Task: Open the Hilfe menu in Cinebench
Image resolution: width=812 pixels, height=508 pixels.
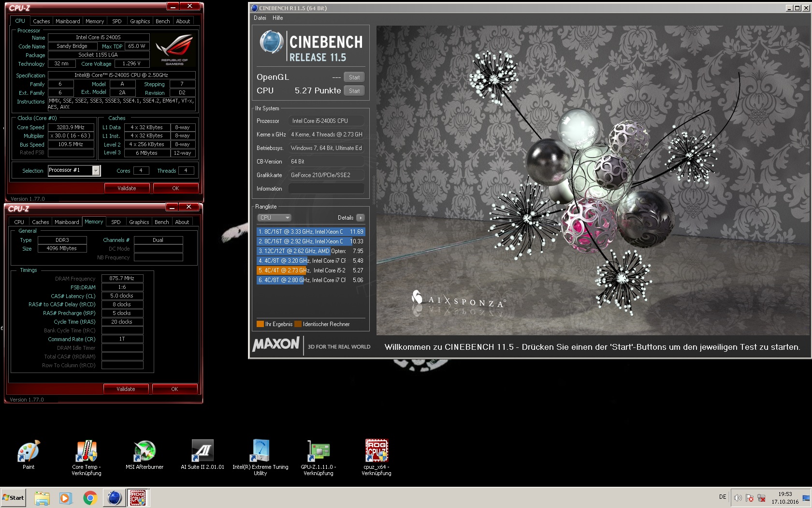Action: click(x=278, y=18)
